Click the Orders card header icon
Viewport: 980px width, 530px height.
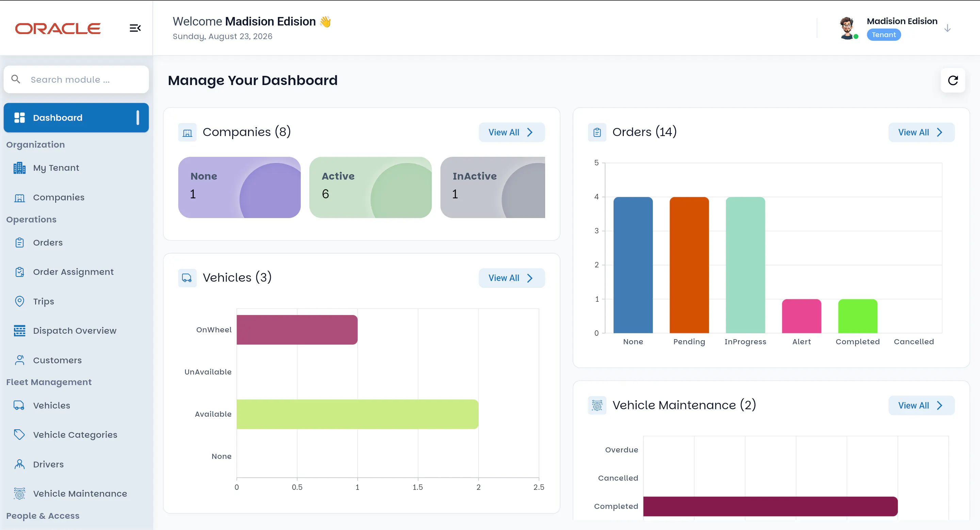click(x=597, y=132)
